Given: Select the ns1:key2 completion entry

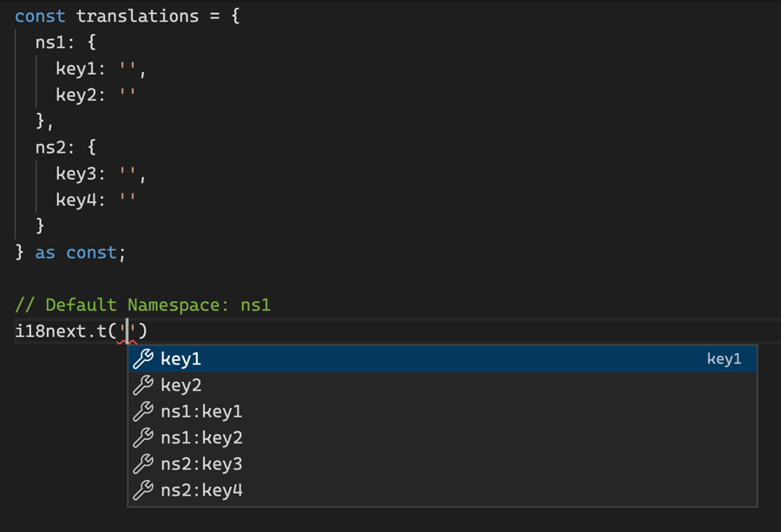Looking at the screenshot, I should click(201, 437).
